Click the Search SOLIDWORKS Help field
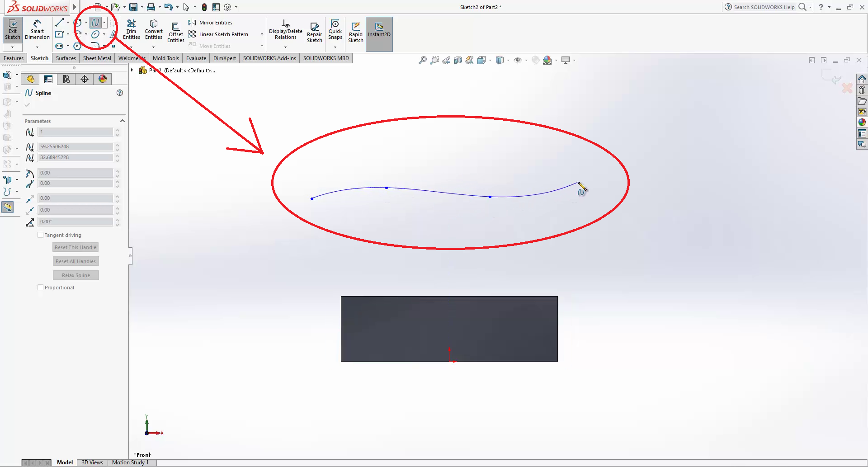 pyautogui.click(x=764, y=7)
